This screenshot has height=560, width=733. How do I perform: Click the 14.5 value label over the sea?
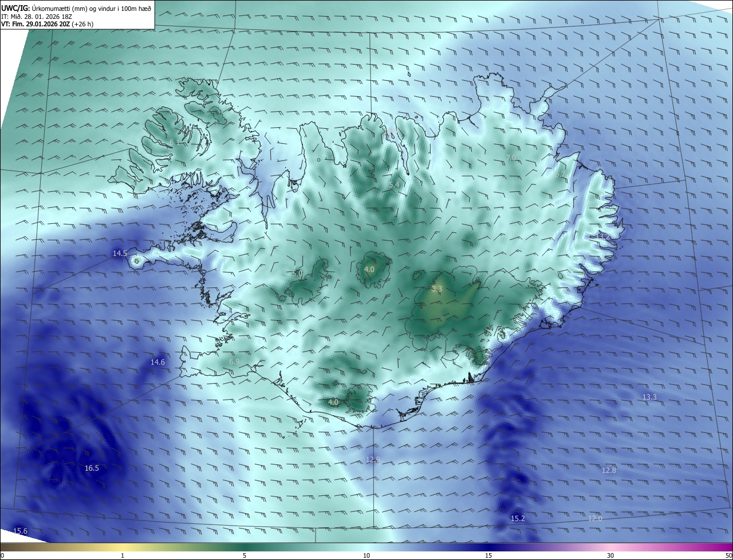120,253
